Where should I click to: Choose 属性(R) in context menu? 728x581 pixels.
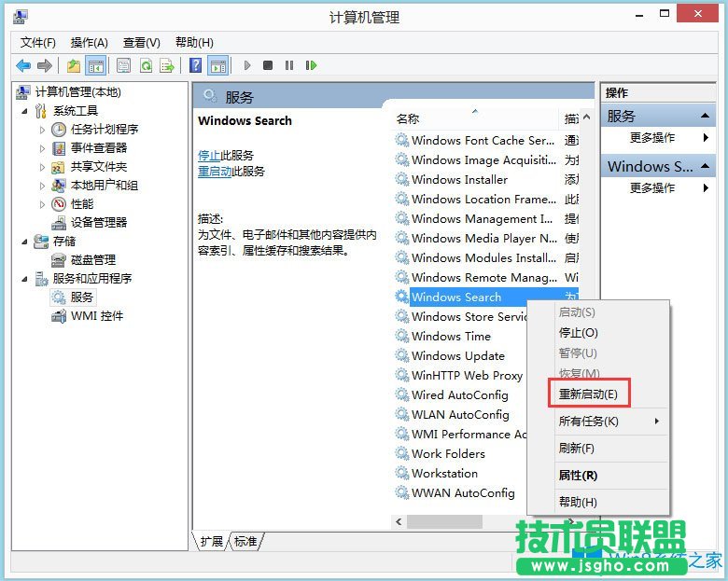[x=599, y=476]
